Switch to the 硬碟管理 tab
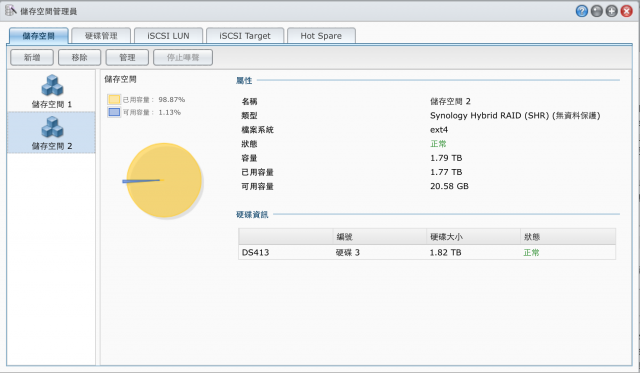 click(x=101, y=36)
